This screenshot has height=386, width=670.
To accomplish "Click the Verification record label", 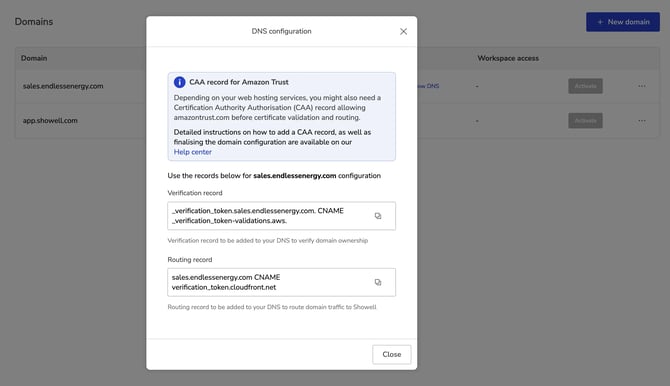I will 195,193.
